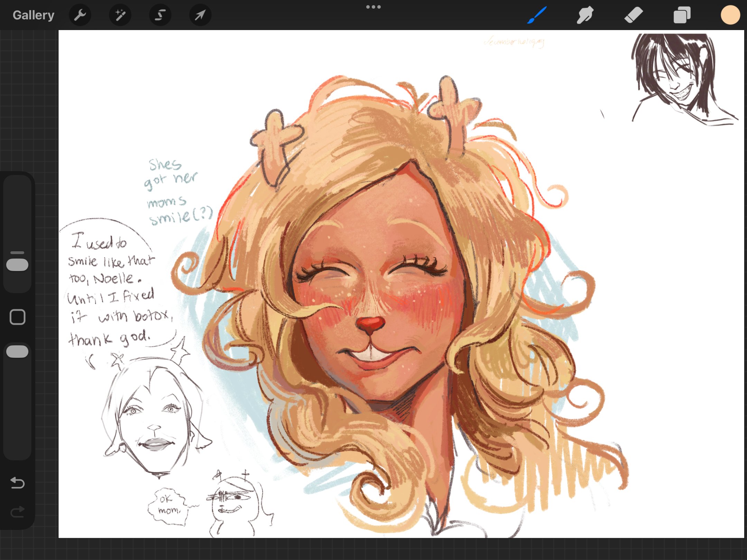Viewport: 747px width, 560px height.
Task: Tap the square Modify button on sidebar
Action: [17, 317]
